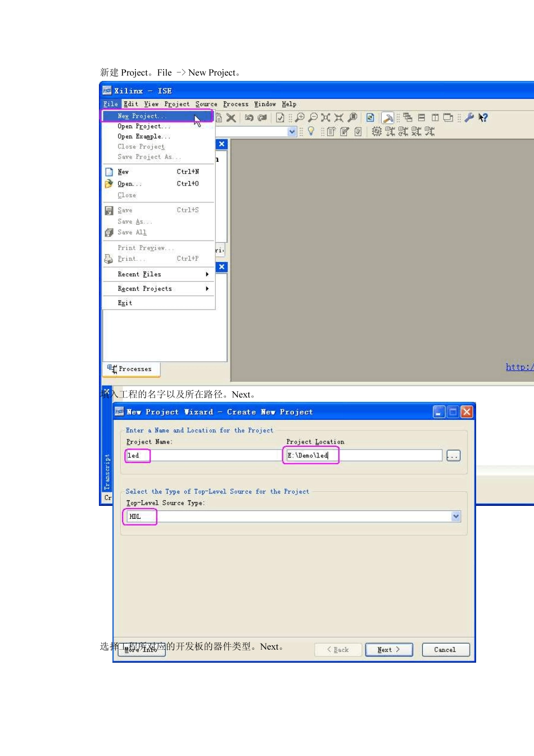Click the Zoom to Selected icon

pyautogui.click(x=338, y=117)
